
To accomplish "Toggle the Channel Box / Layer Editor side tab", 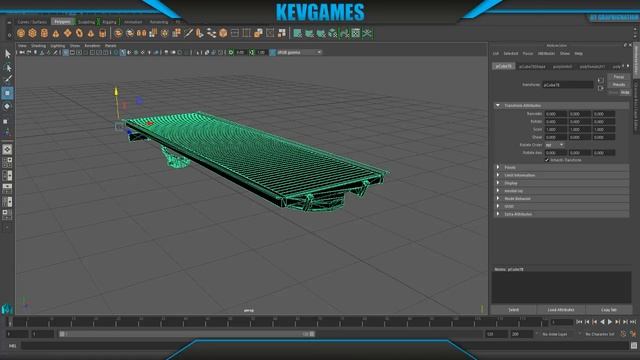I will point(636,106).
